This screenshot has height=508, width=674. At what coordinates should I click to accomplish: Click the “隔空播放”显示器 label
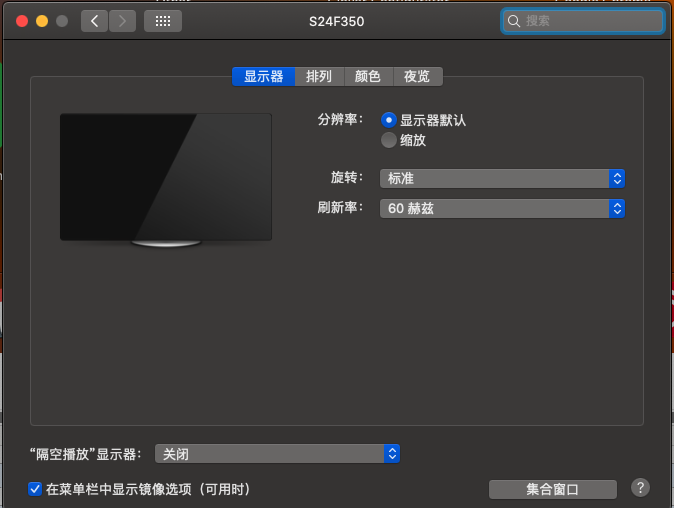coord(85,454)
